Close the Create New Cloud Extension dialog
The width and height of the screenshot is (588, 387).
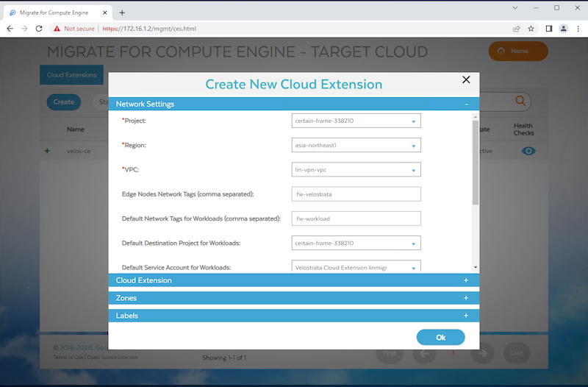[465, 80]
